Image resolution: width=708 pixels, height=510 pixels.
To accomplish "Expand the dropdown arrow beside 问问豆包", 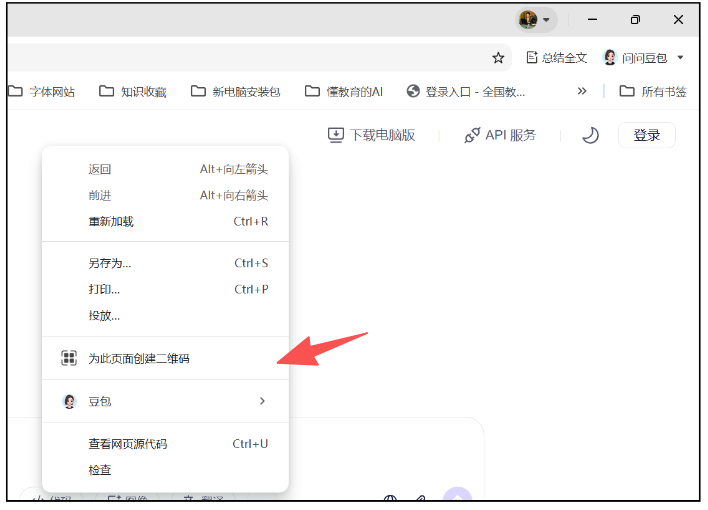I will tap(680, 58).
